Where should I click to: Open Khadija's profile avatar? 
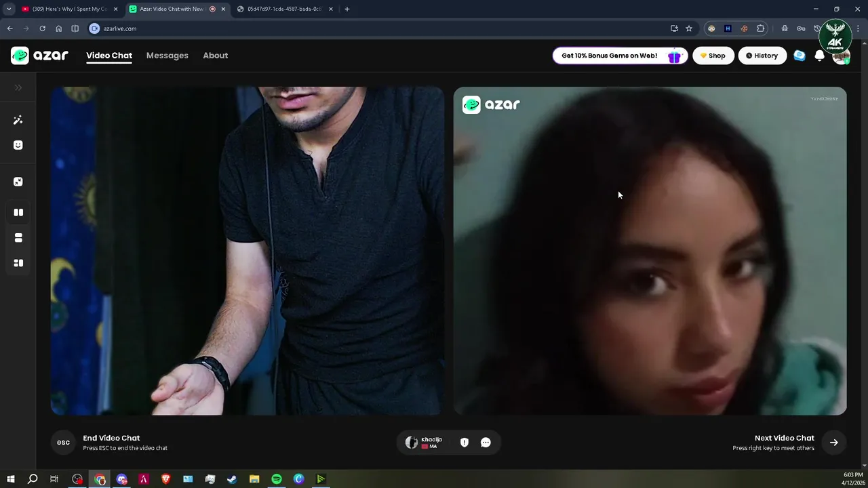pyautogui.click(x=412, y=443)
